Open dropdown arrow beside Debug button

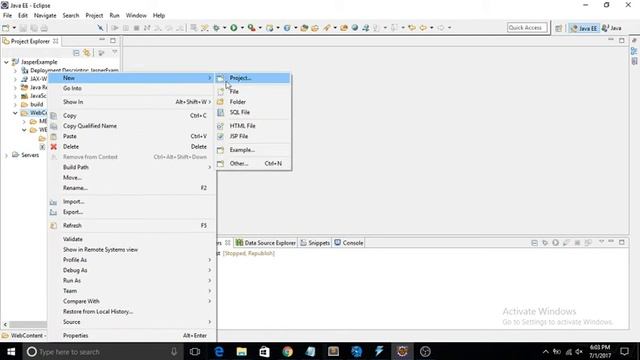point(224,28)
